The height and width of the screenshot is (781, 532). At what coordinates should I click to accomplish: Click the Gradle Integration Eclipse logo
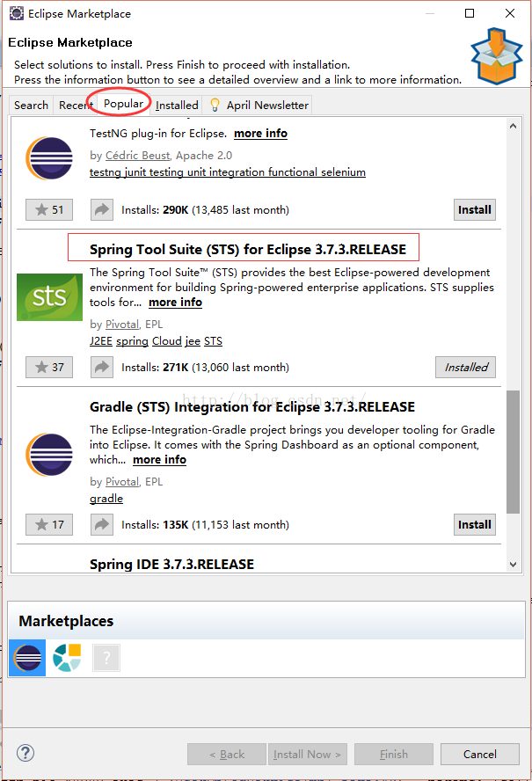(49, 455)
